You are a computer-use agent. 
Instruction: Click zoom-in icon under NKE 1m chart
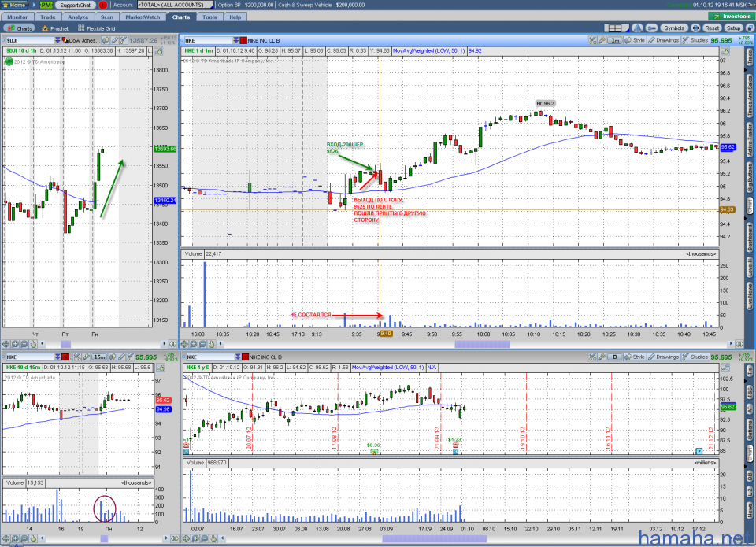click(x=194, y=344)
